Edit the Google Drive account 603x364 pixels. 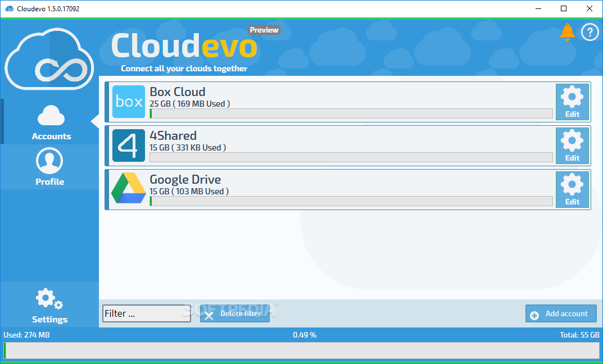click(x=572, y=189)
